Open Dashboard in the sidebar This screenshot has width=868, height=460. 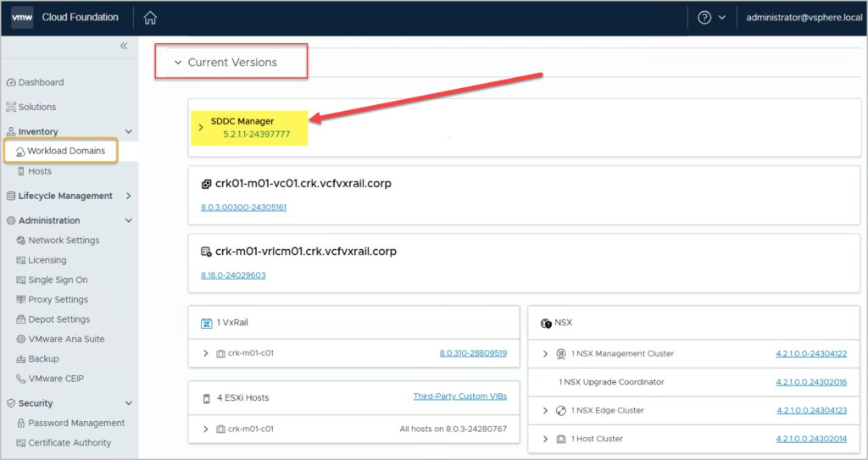coord(41,82)
